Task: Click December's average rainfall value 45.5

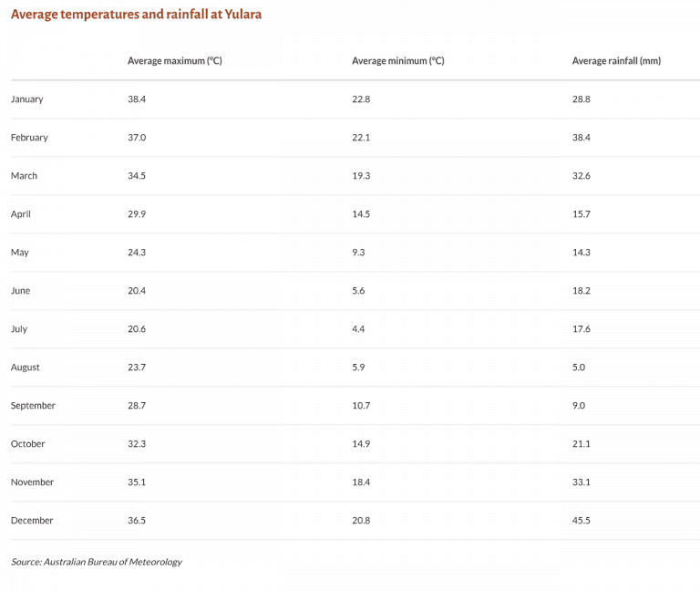Action: 582,521
